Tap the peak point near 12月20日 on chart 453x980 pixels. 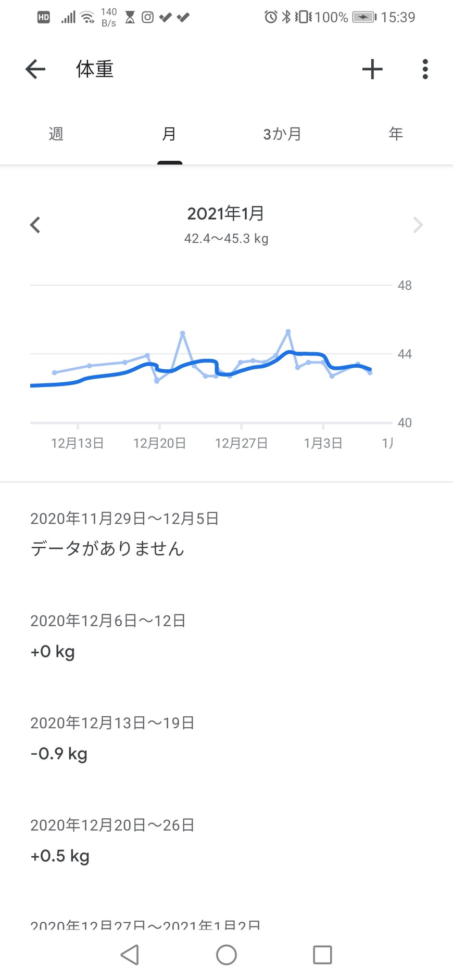coord(183,333)
